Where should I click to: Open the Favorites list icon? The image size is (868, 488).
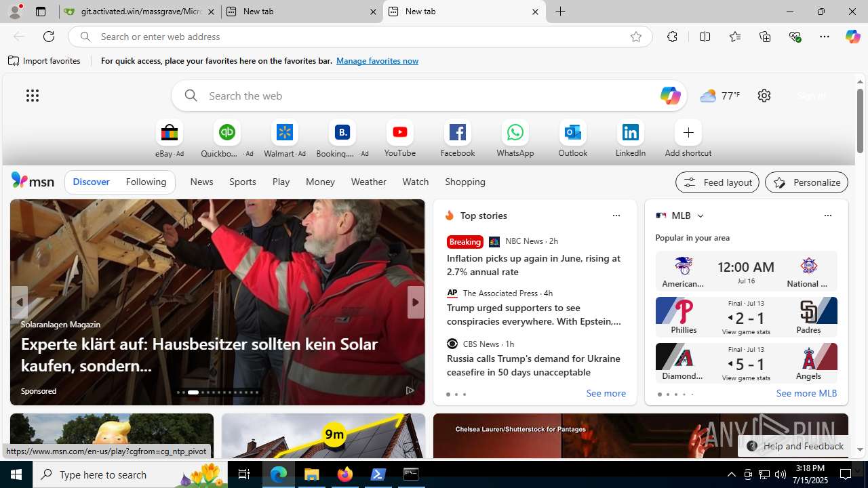(x=735, y=37)
